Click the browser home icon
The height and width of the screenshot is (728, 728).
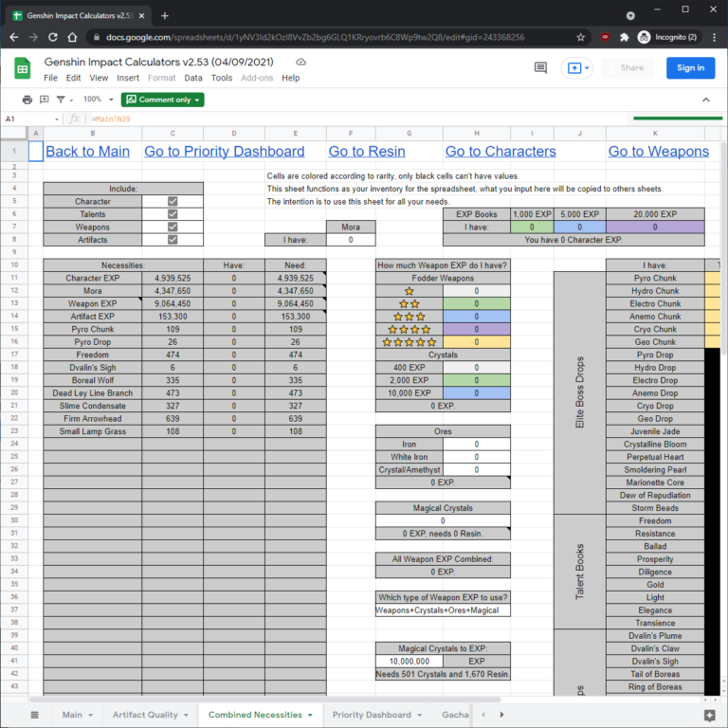[72, 37]
